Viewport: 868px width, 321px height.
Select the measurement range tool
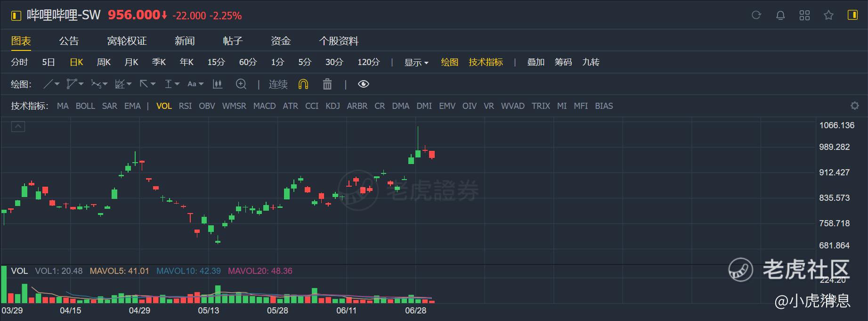tap(168, 84)
